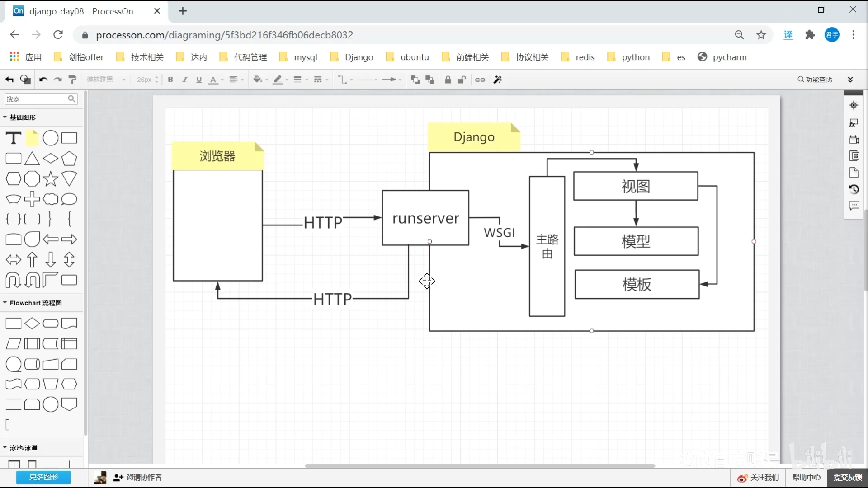This screenshot has width=868, height=488.
Task: Toggle underline formatting
Action: [x=199, y=80]
